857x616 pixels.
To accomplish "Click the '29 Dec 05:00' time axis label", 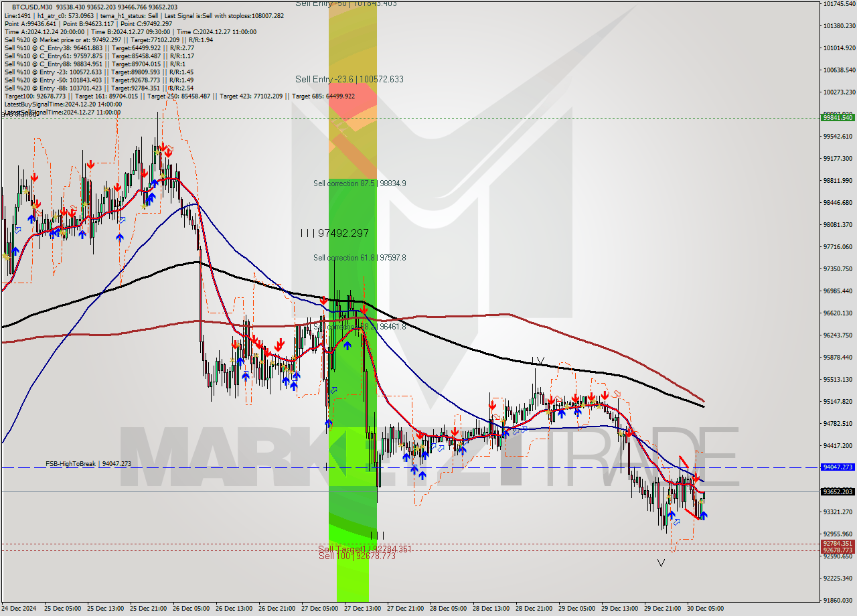I will 576,609.
